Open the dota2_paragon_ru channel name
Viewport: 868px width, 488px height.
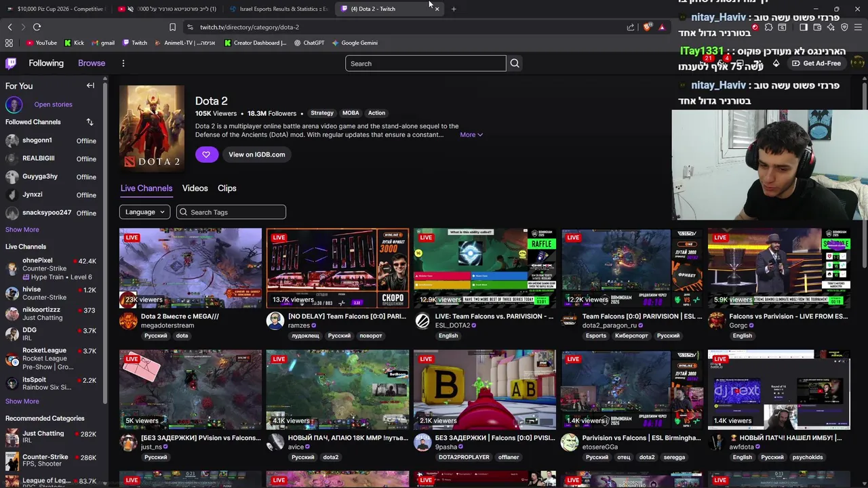(610, 325)
